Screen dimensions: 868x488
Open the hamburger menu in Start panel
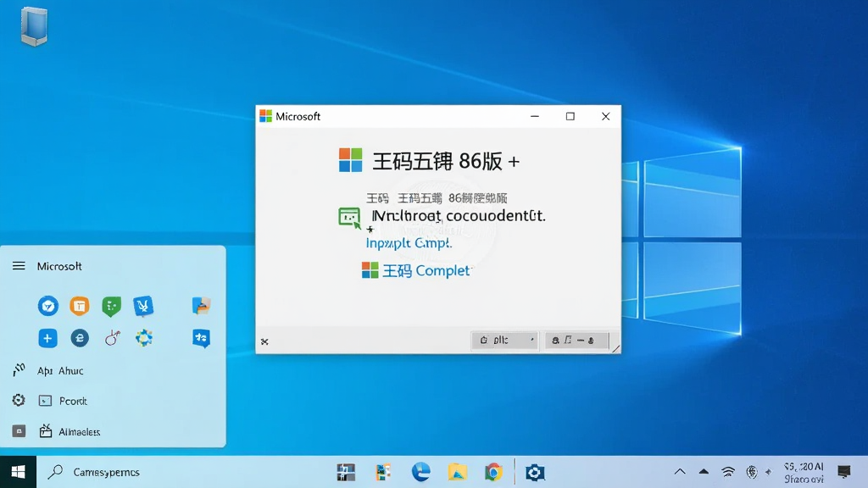(19, 266)
